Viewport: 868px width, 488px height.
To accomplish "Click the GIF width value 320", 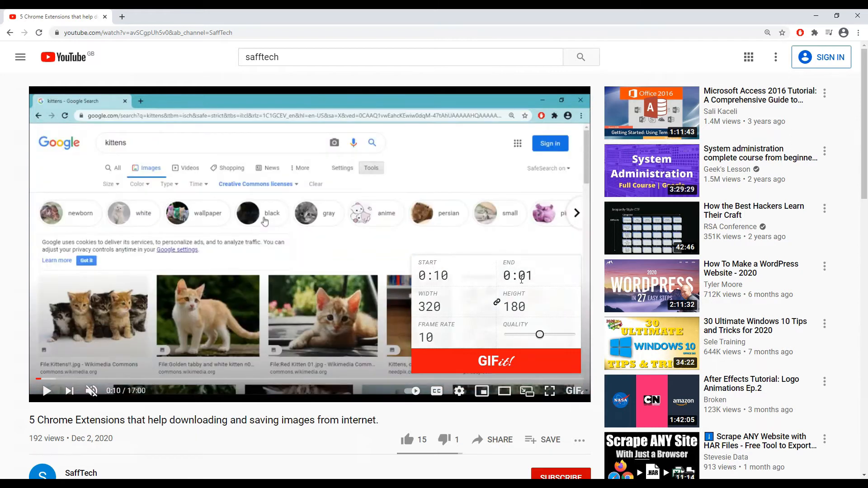I will (429, 306).
